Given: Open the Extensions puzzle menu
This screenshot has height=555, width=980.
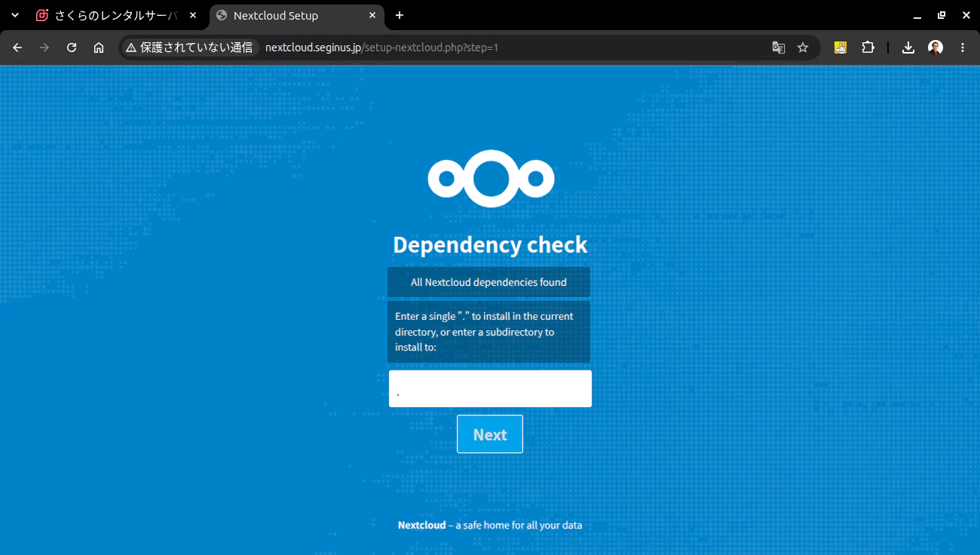Looking at the screenshot, I should tap(868, 48).
